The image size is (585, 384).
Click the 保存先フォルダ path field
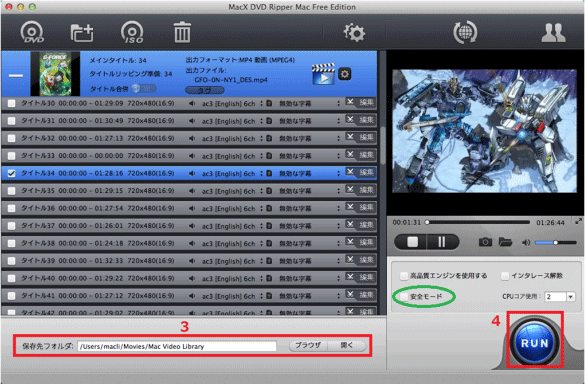pos(177,346)
